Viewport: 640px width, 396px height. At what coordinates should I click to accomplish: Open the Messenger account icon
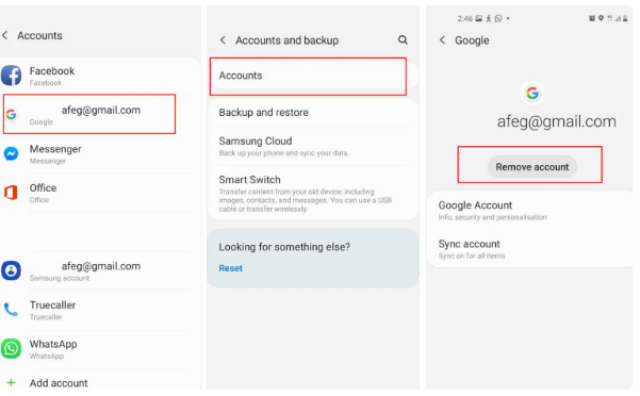pyautogui.click(x=11, y=154)
